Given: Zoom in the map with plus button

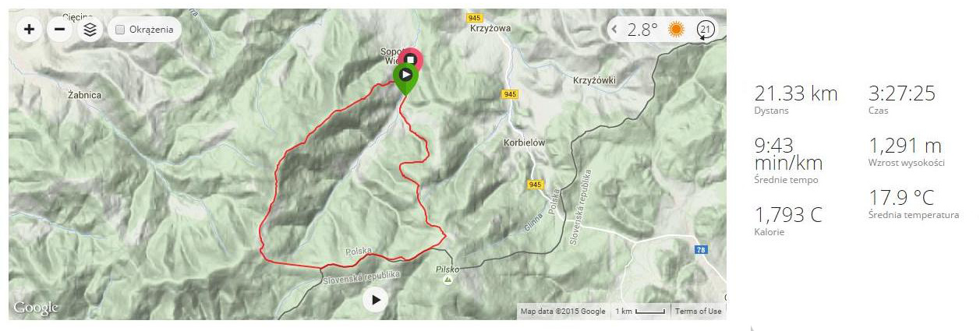Looking at the screenshot, I should click(30, 30).
